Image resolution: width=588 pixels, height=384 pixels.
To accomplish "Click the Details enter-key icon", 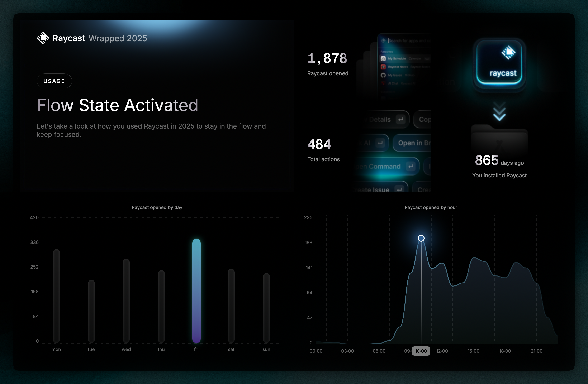I will click(x=400, y=120).
